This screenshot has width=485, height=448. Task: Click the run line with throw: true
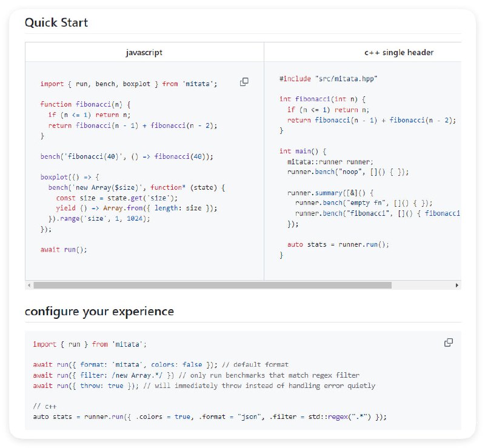(x=204, y=386)
